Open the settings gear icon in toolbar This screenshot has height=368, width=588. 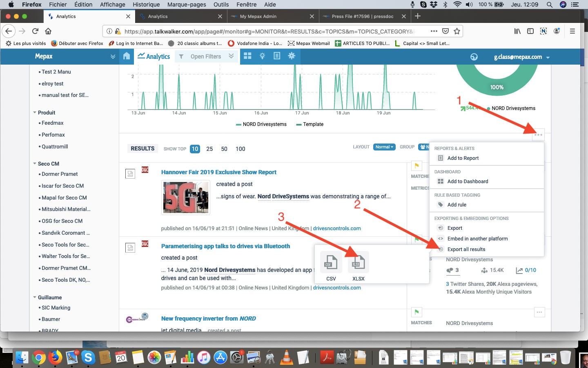click(x=292, y=56)
